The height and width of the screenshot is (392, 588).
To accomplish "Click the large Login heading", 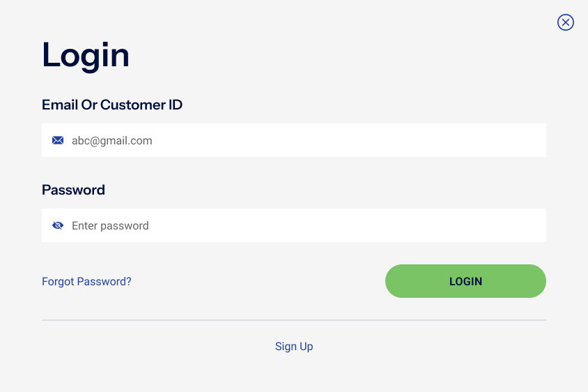I will (x=86, y=54).
